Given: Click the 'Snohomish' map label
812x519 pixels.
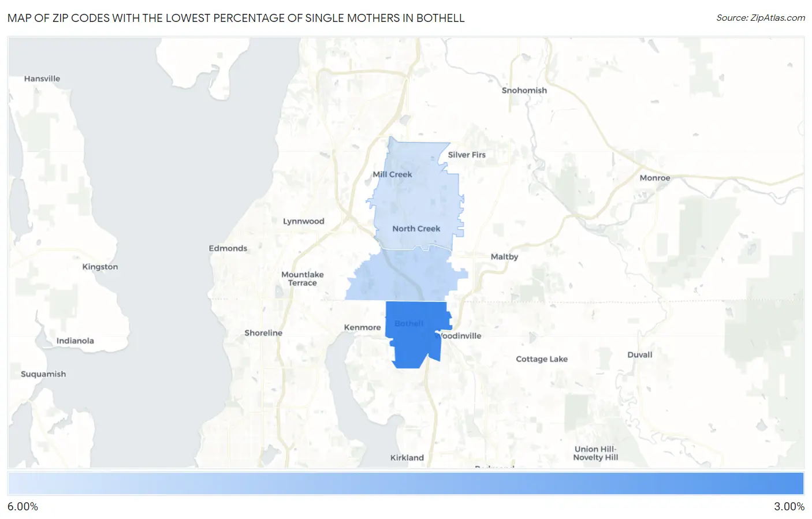Looking at the screenshot, I should 524,91.
